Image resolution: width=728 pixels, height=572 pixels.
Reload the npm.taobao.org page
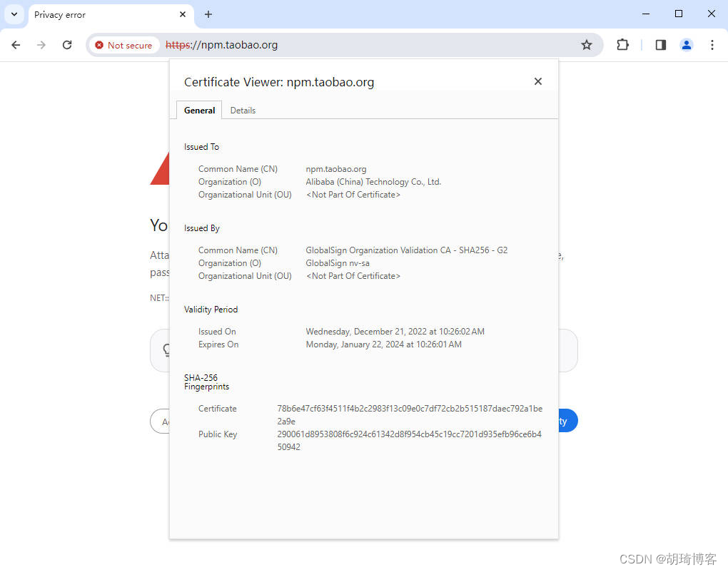(x=67, y=45)
